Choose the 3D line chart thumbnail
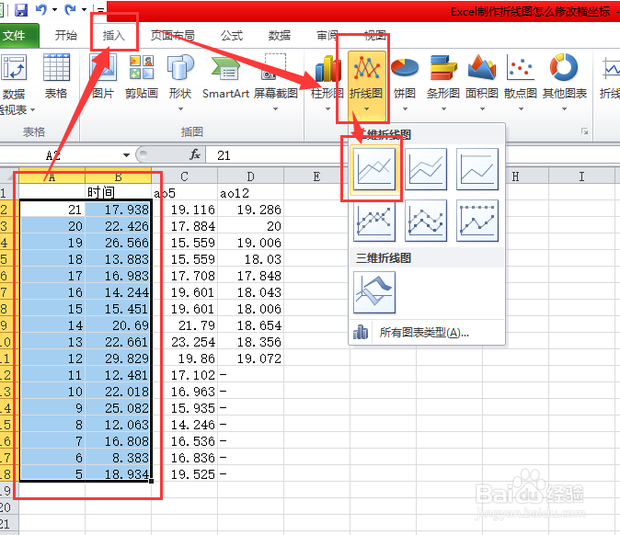620x535 pixels. [374, 293]
